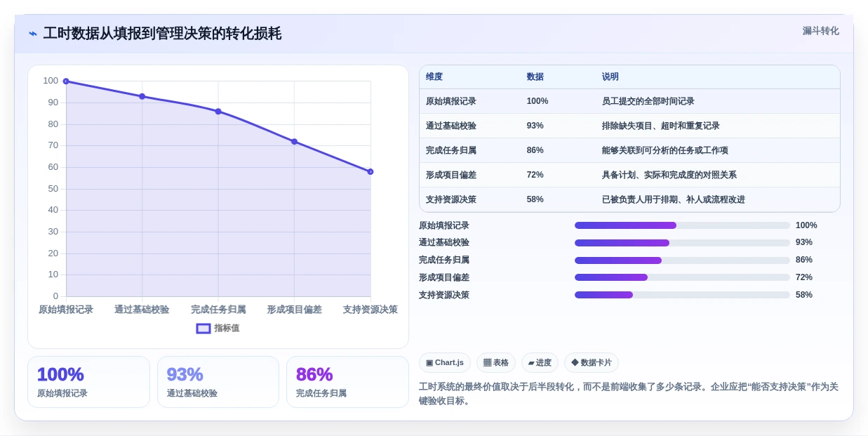Click the 原始填报记录 progress bar
The height and width of the screenshot is (436, 868).
point(682,225)
